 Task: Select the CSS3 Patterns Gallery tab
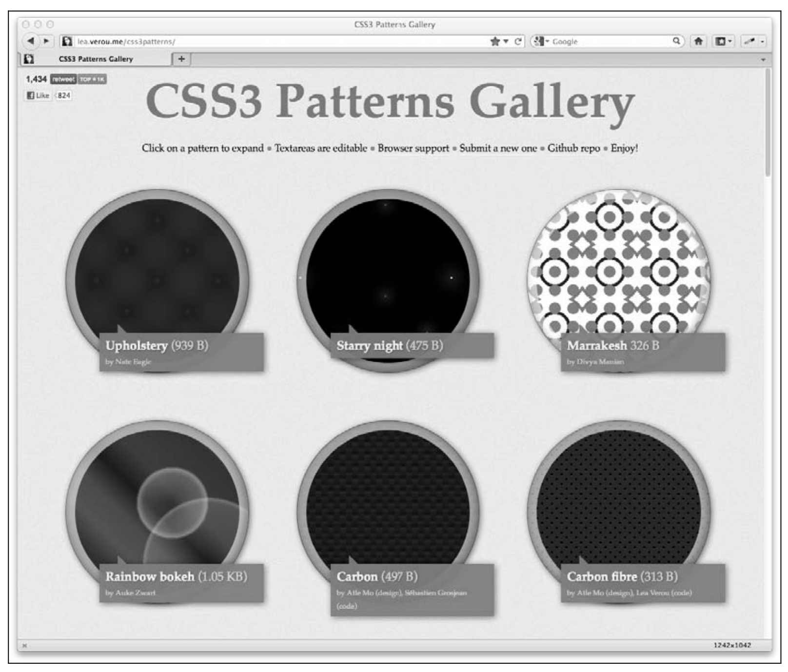(96, 59)
